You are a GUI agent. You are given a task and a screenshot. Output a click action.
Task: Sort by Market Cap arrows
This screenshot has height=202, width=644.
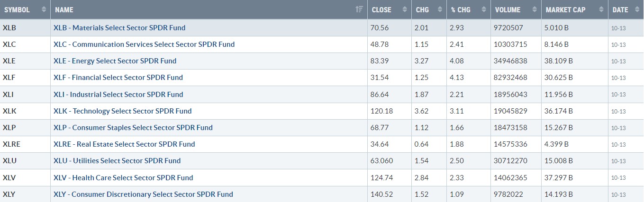pos(601,9)
